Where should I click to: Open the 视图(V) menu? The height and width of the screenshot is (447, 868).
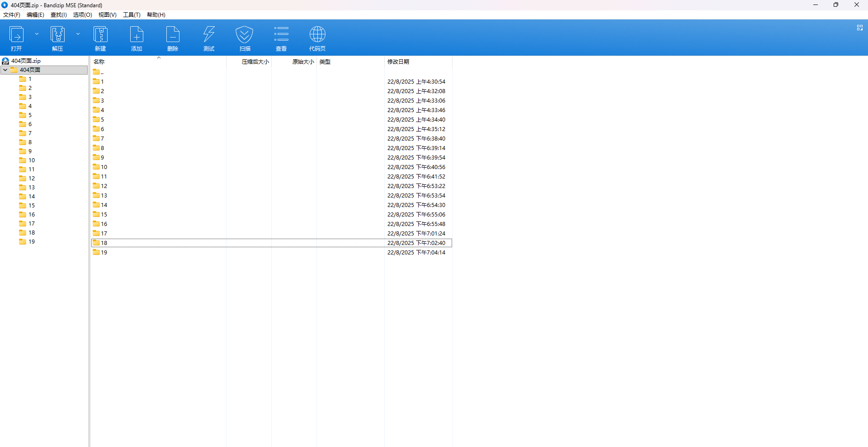tap(108, 15)
